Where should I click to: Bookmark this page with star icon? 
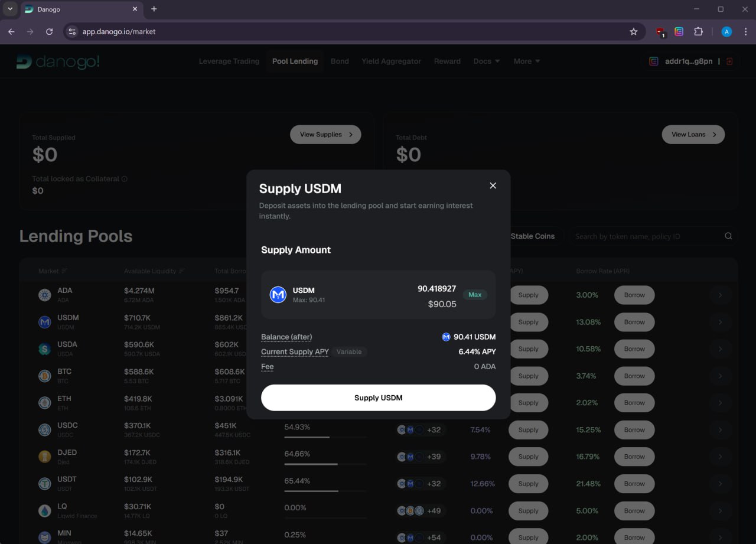[634, 32]
